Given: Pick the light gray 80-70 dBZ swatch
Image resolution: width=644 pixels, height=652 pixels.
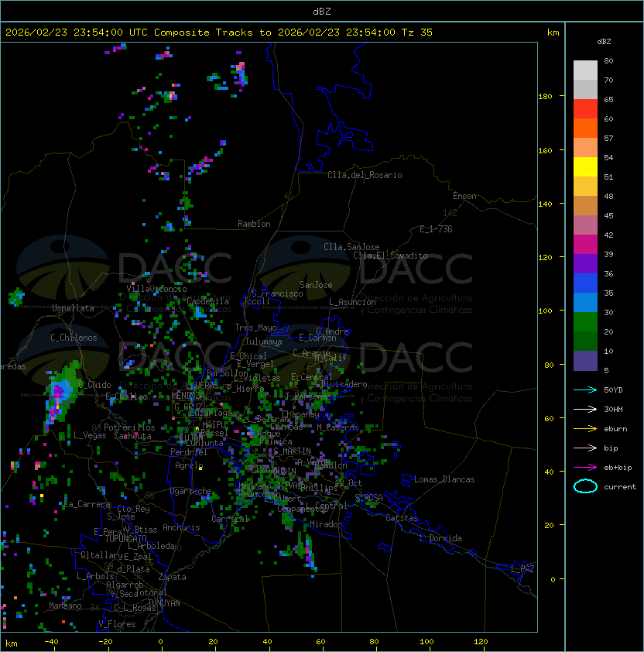Looking at the screenshot, I should (585, 70).
